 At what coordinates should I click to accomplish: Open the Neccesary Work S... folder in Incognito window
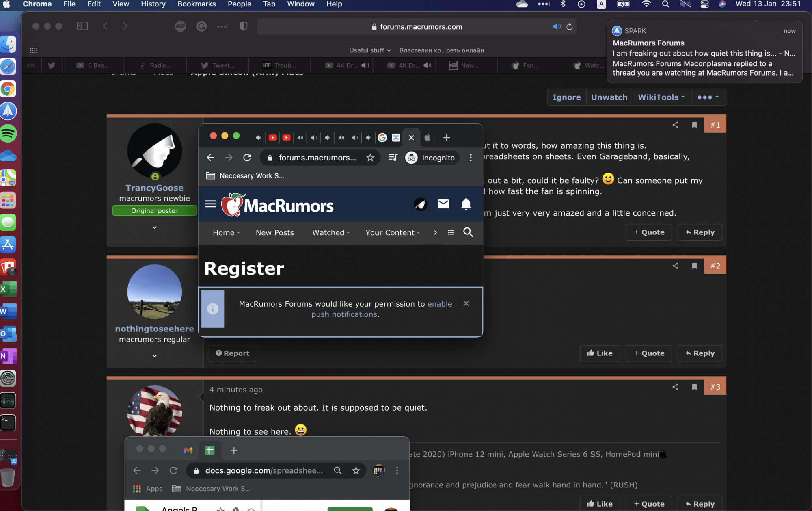tap(245, 176)
